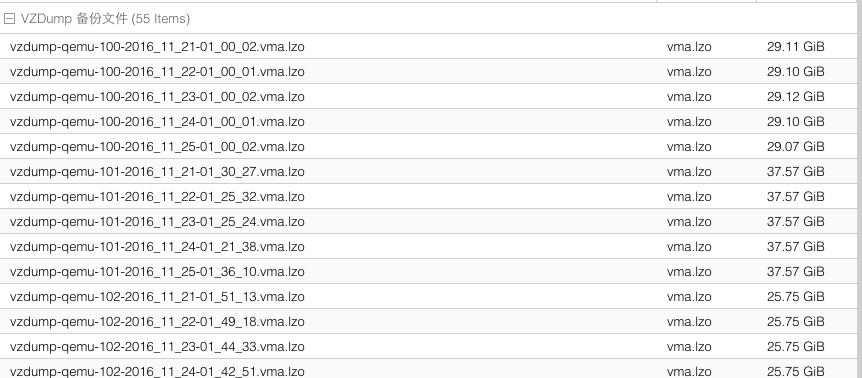Click the 29.12 GiB size cell
Image resolution: width=862 pixels, height=378 pixels.
(x=795, y=97)
